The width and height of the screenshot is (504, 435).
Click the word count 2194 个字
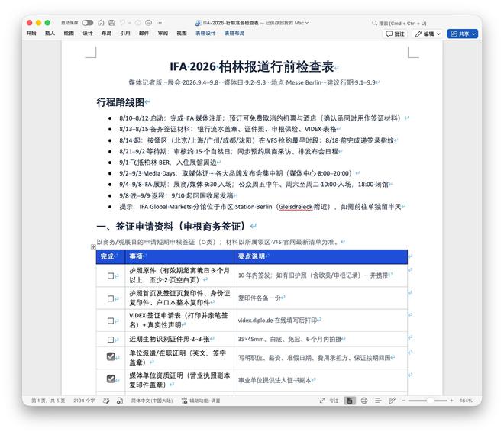tap(84, 401)
